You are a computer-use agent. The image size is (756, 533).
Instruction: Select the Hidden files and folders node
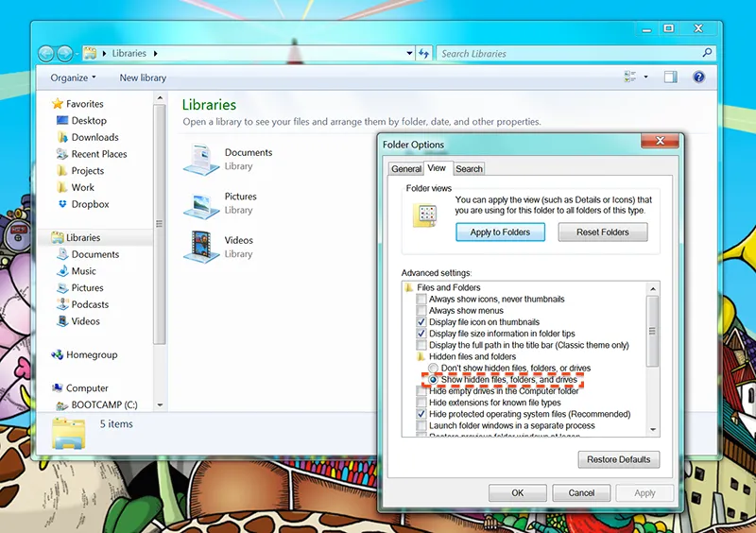(466, 356)
